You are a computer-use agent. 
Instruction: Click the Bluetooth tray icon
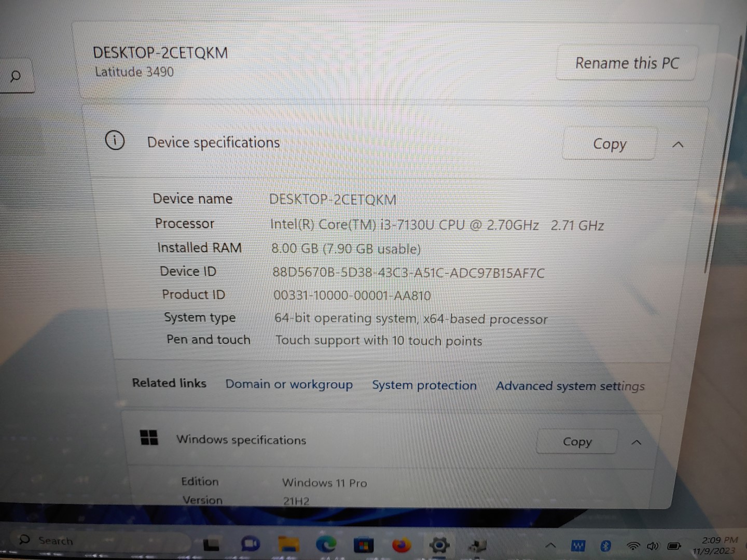[x=605, y=546]
